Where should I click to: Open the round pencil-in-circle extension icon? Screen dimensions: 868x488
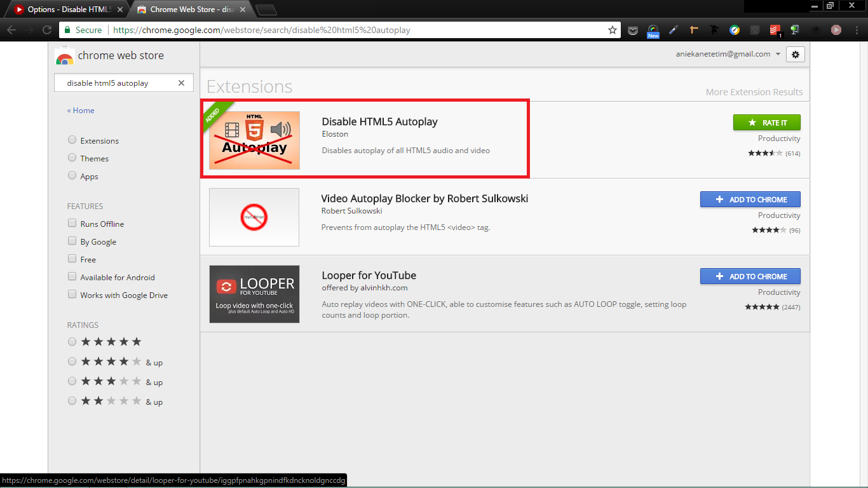[x=735, y=30]
